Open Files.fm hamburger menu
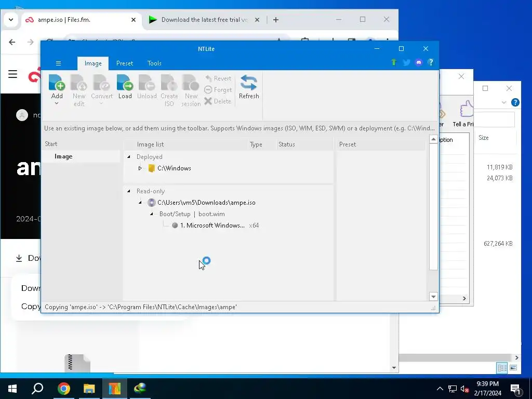 tap(13, 74)
